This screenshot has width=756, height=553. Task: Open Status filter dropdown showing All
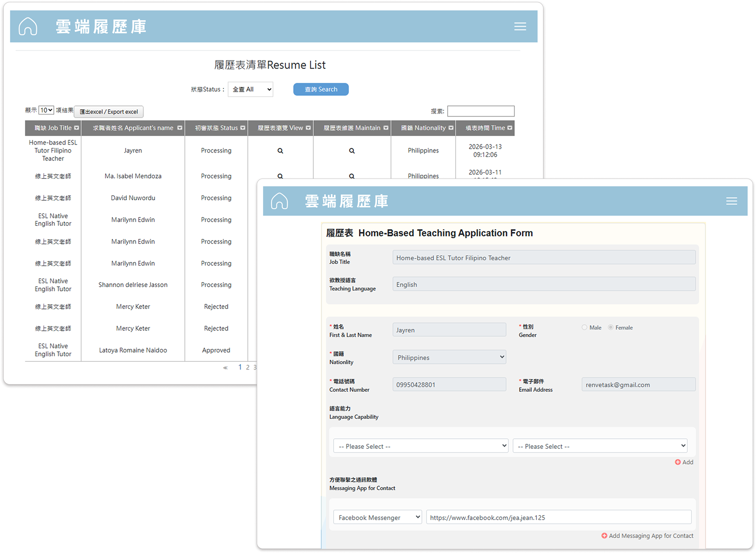click(x=250, y=89)
